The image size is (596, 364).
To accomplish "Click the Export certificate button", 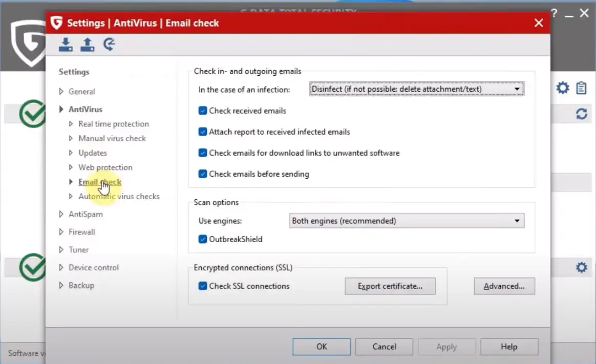I will coord(390,286).
